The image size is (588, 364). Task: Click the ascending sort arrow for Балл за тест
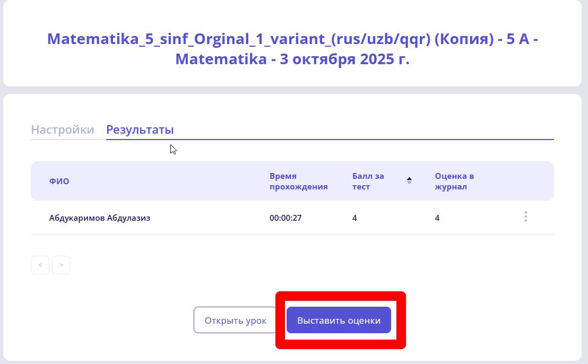(409, 178)
